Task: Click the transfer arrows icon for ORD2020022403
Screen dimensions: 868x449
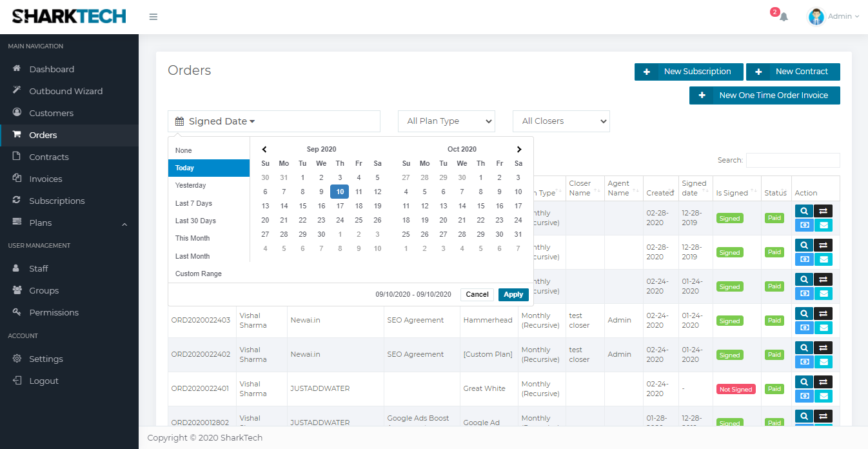Action: pyautogui.click(x=823, y=314)
